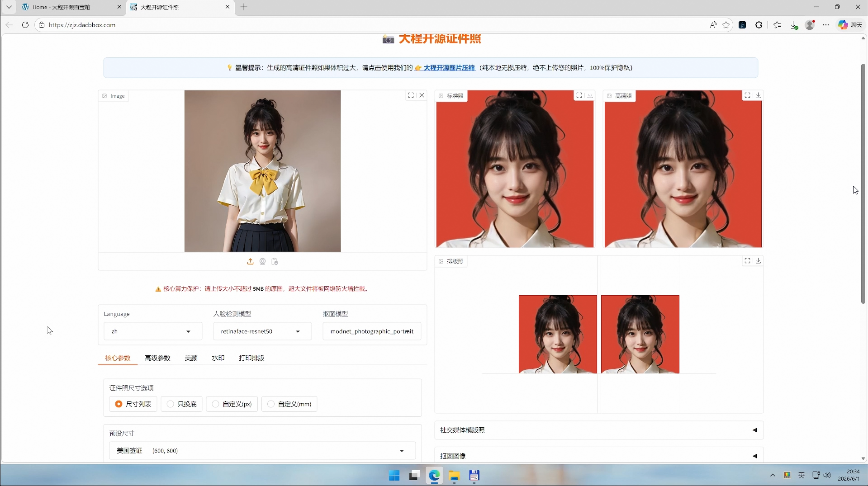Open Copilot chat button
Screen dimensions: 868x486
tap(850, 25)
